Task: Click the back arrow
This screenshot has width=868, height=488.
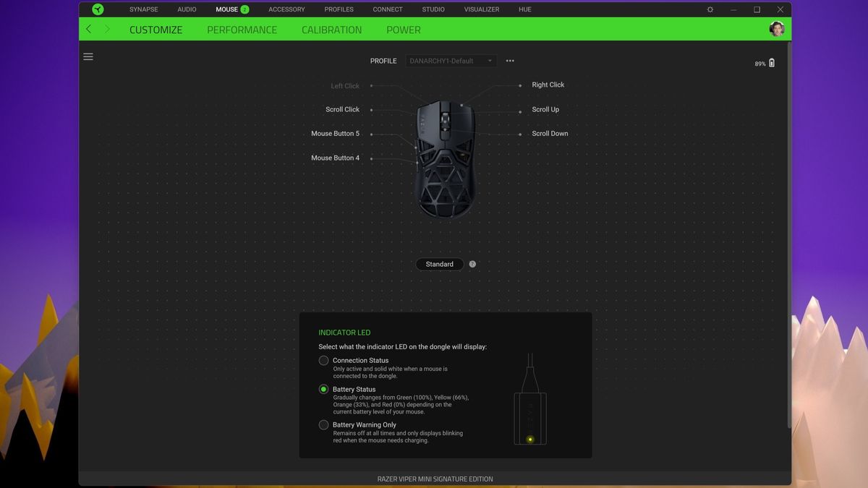Action: pos(88,29)
